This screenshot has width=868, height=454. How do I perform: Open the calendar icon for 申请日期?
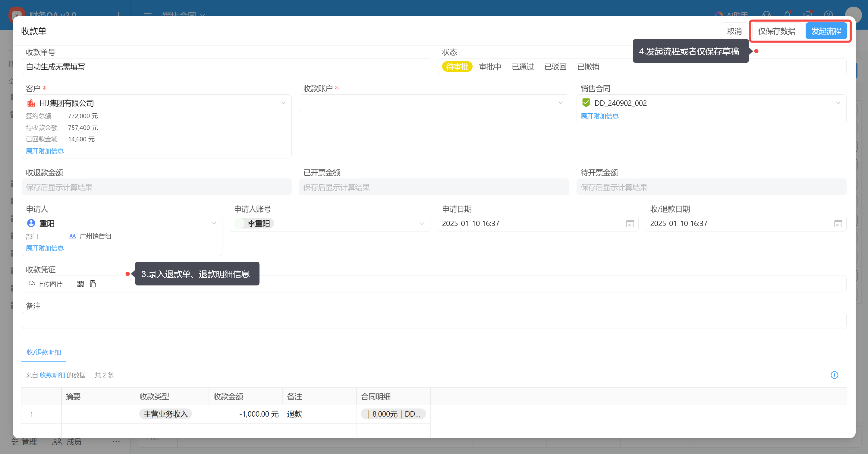click(630, 223)
